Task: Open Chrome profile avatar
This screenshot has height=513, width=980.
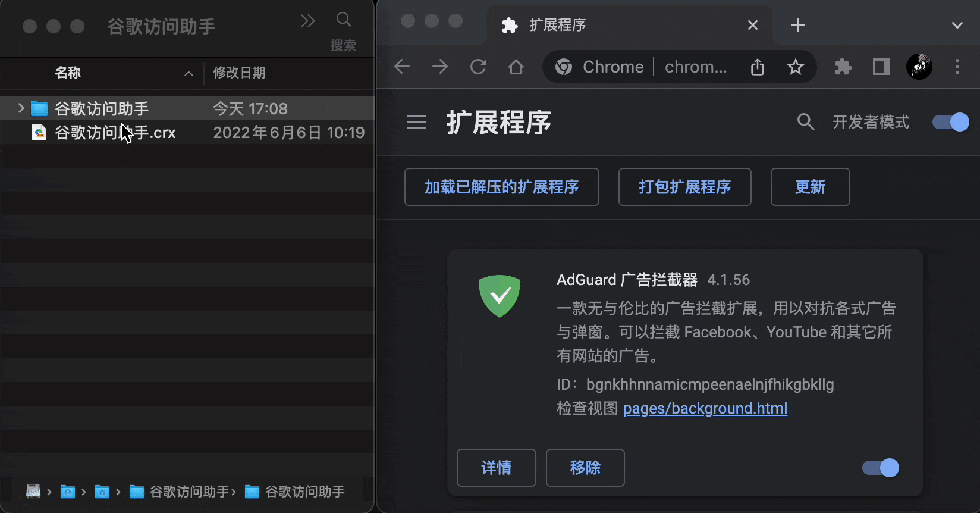Action: [919, 67]
